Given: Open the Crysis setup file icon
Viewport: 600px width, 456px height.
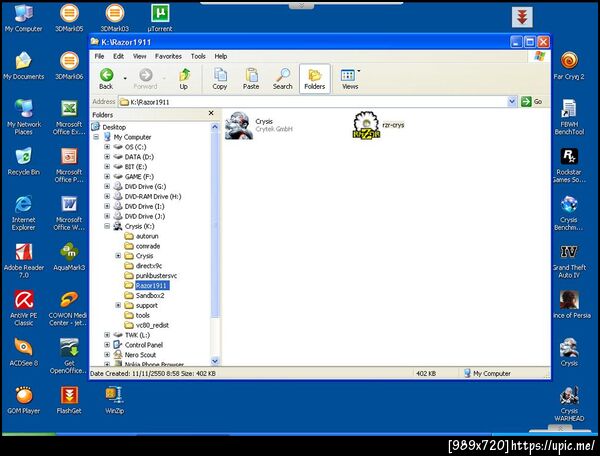Looking at the screenshot, I should (x=239, y=125).
